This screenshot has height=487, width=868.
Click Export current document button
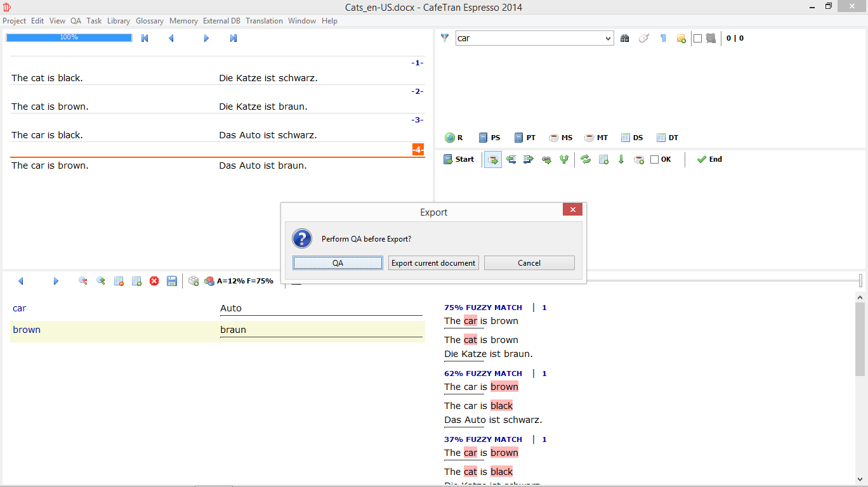click(x=433, y=263)
